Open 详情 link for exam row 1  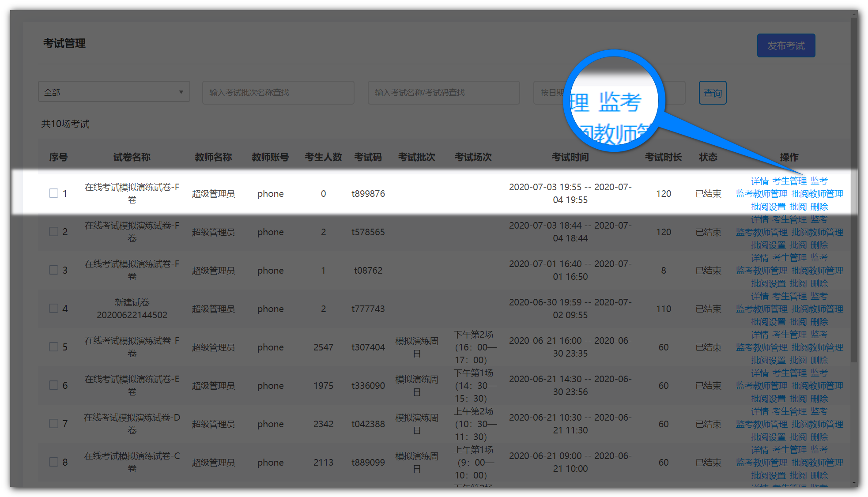point(759,181)
